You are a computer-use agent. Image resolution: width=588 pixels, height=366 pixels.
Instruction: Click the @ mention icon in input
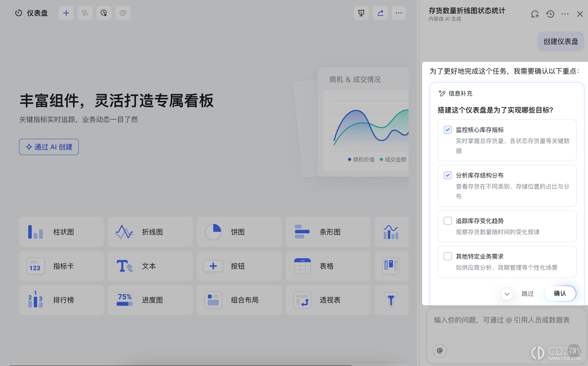point(440,351)
